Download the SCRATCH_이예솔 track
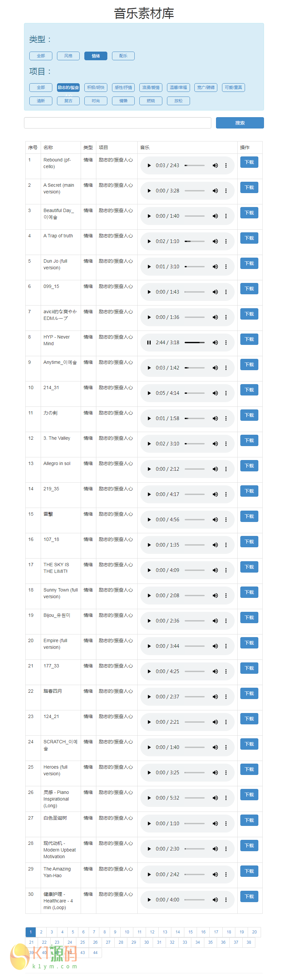 point(249,744)
